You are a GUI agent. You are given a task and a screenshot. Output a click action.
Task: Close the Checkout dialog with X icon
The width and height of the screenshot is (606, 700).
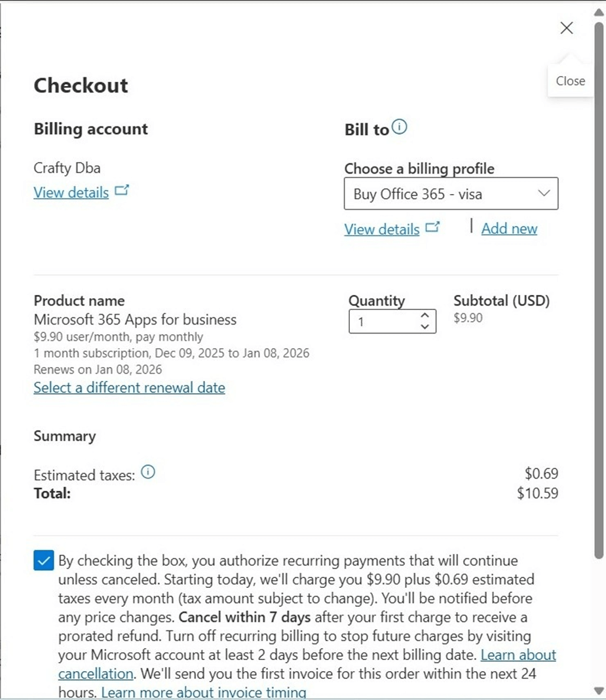tap(567, 28)
